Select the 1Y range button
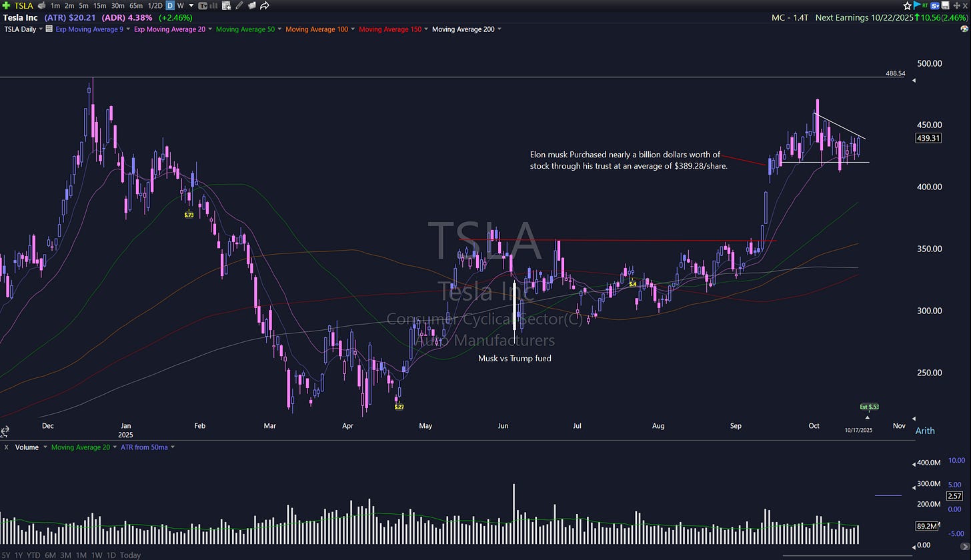 tap(18, 555)
